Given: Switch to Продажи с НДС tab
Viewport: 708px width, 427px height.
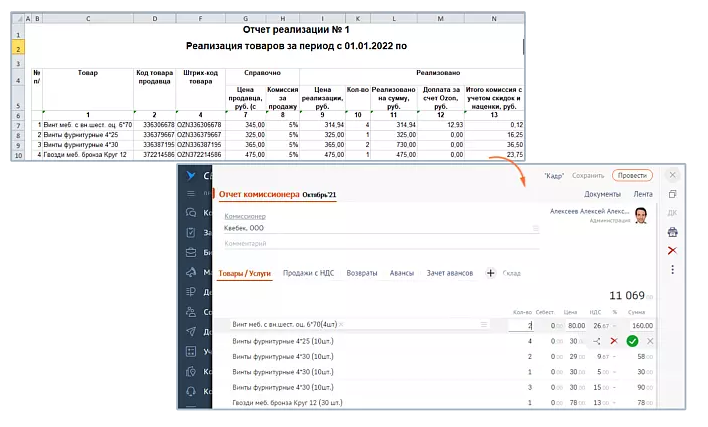Looking at the screenshot, I should [308, 273].
